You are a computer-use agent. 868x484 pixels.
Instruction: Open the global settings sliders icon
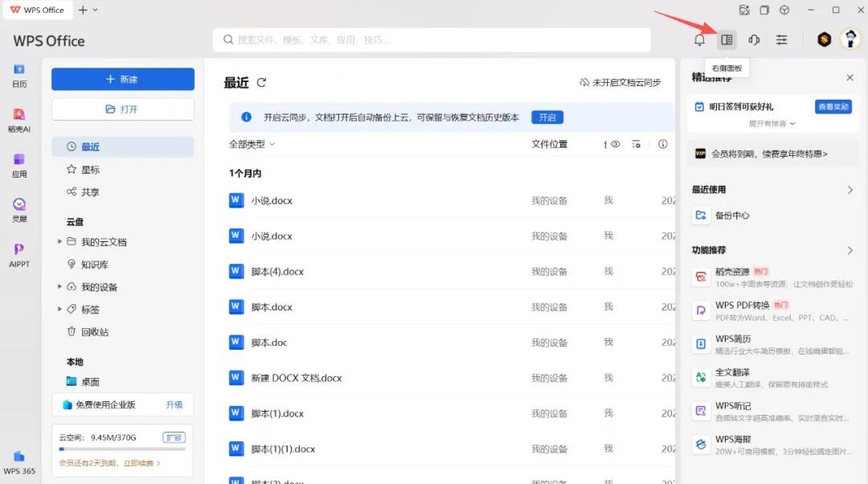[782, 40]
